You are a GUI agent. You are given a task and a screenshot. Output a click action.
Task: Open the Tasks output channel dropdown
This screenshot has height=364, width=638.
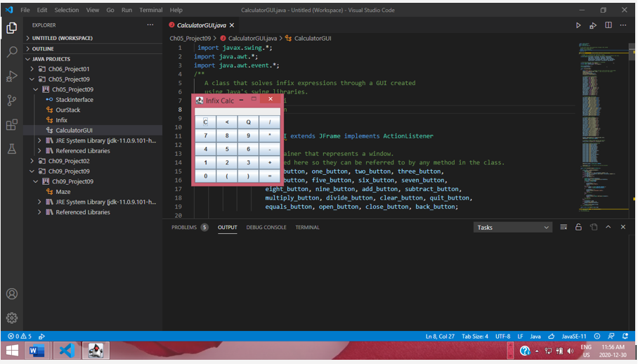pyautogui.click(x=513, y=228)
